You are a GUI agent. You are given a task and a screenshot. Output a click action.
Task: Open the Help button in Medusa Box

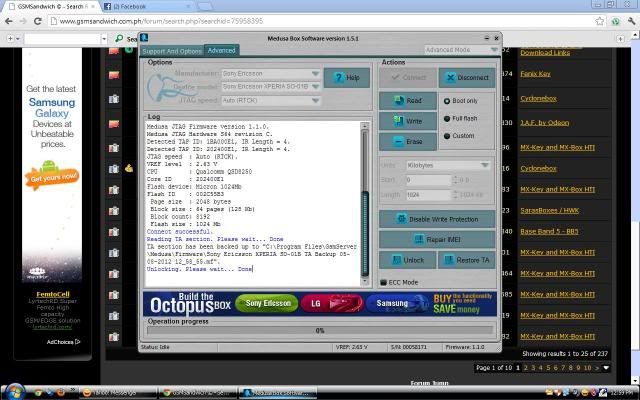(347, 78)
